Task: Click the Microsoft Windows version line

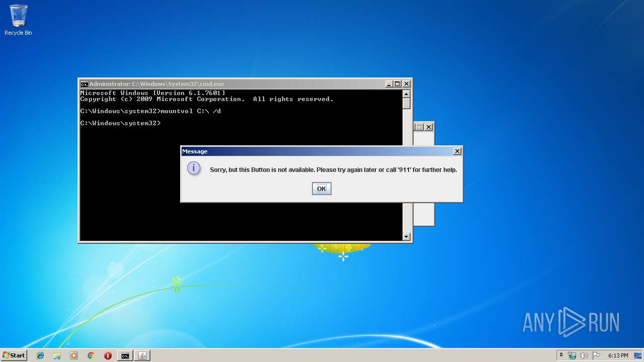Action: [x=153, y=93]
